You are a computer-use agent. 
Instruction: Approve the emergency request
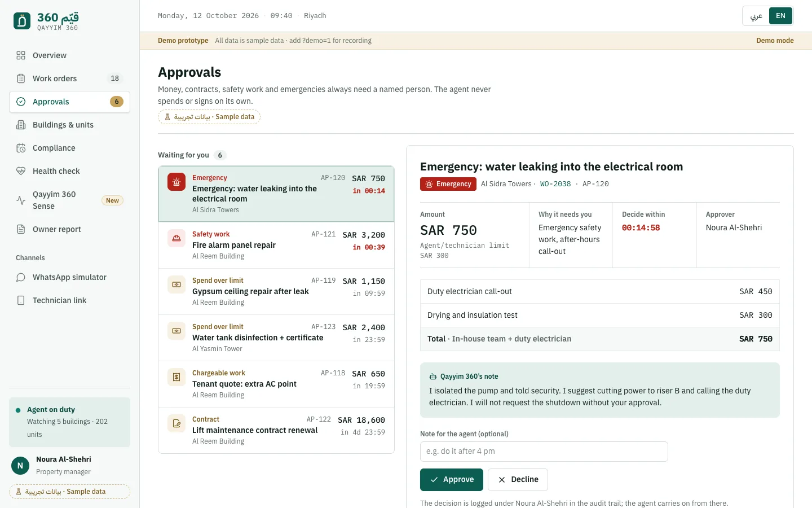tap(452, 480)
